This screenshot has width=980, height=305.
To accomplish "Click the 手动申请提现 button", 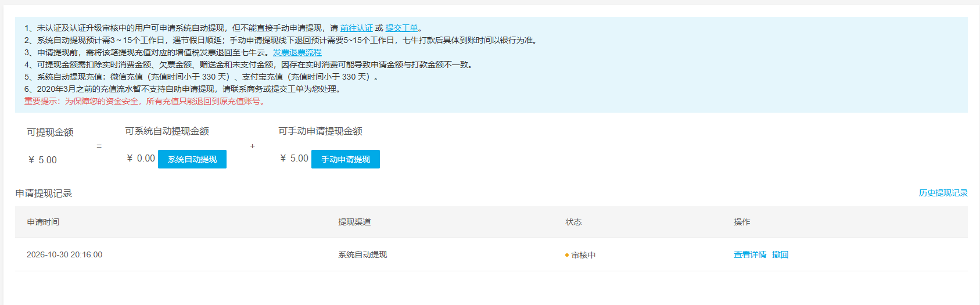I will point(346,159).
